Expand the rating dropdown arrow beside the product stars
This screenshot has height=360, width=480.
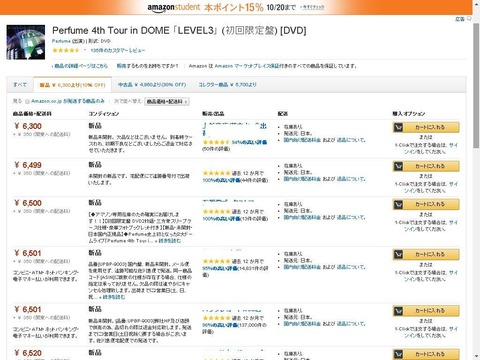tap(85, 50)
